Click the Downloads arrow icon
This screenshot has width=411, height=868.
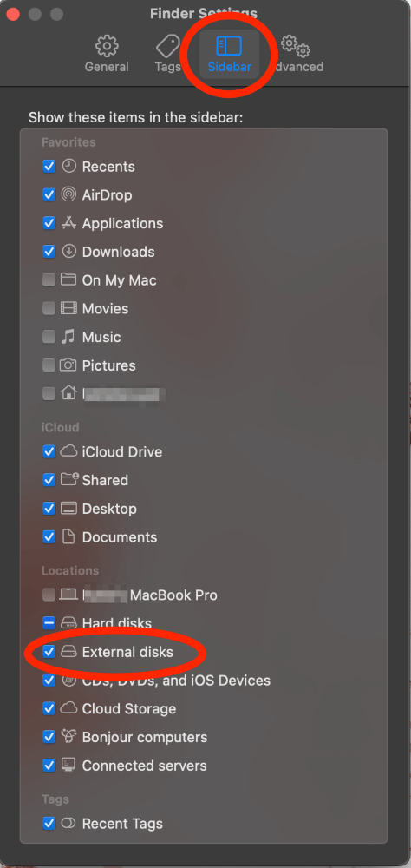(x=68, y=252)
